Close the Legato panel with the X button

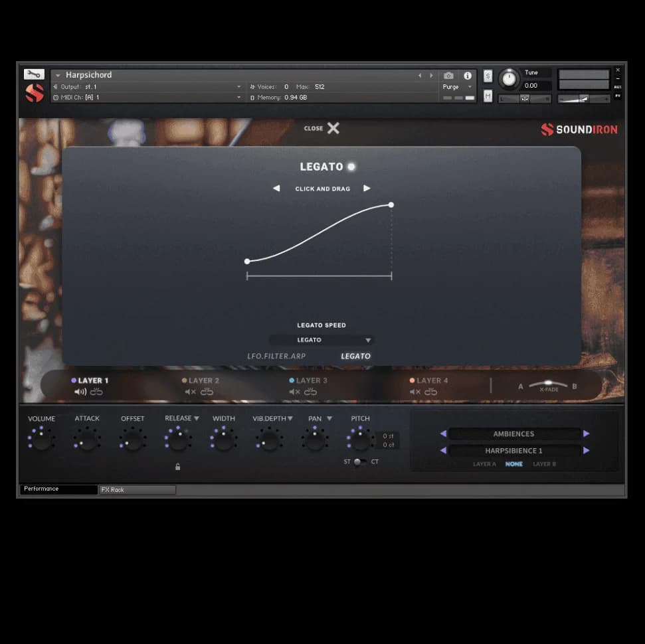[x=333, y=128]
